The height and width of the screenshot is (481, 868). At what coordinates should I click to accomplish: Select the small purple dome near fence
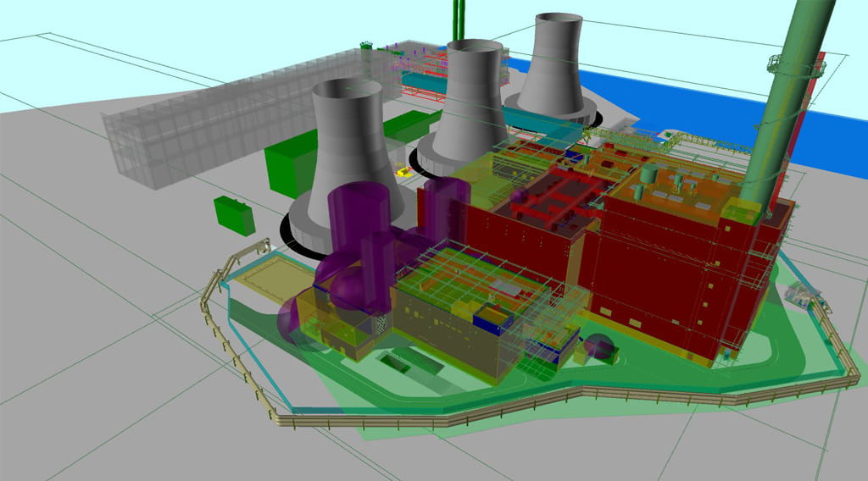[599, 347]
